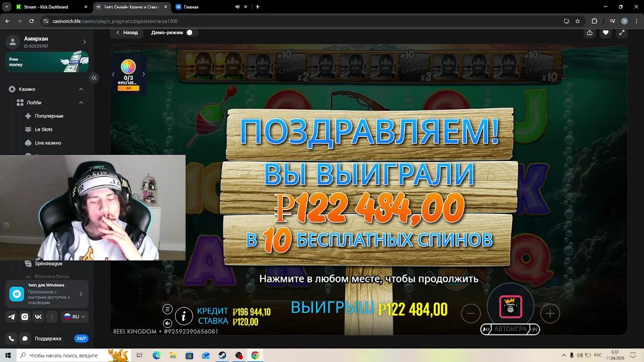Viewport: 644px width, 362px height.
Task: Open the slot game menu (hamburger) icon
Action: pos(168,309)
